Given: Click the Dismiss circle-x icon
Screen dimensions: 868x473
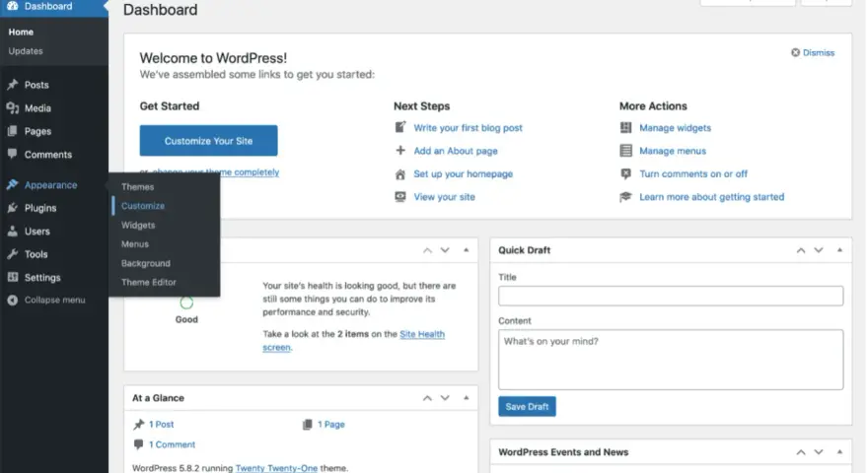Looking at the screenshot, I should [795, 52].
